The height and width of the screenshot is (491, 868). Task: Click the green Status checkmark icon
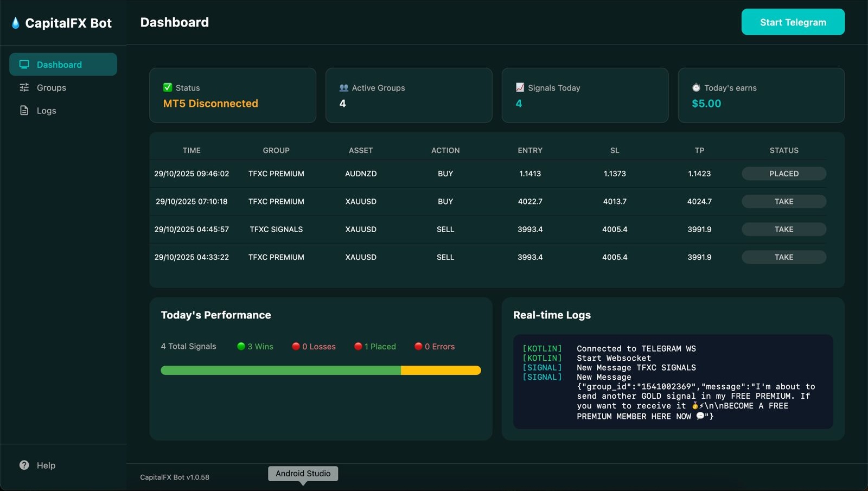[167, 87]
